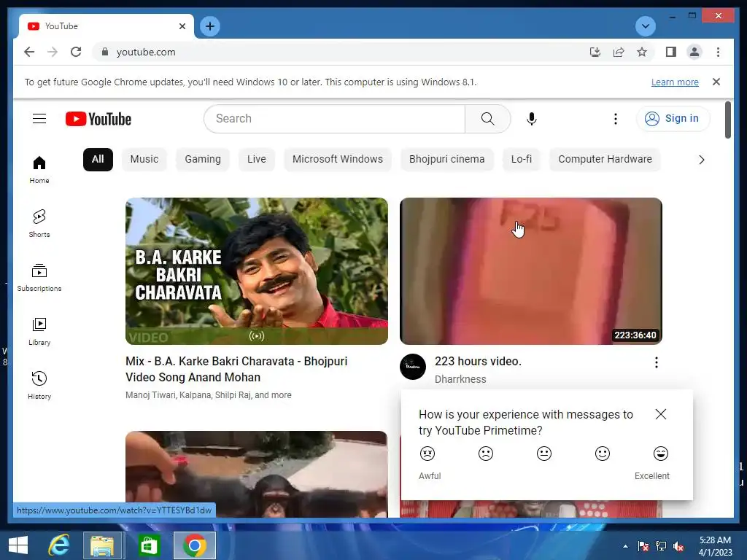Open History in the sidebar
The image size is (747, 560).
[39, 385]
